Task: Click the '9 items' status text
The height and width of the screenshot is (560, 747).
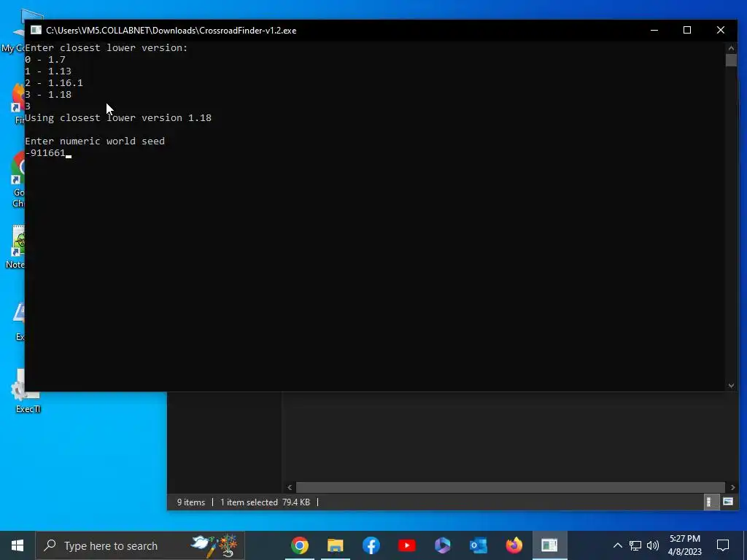Action: (191, 502)
